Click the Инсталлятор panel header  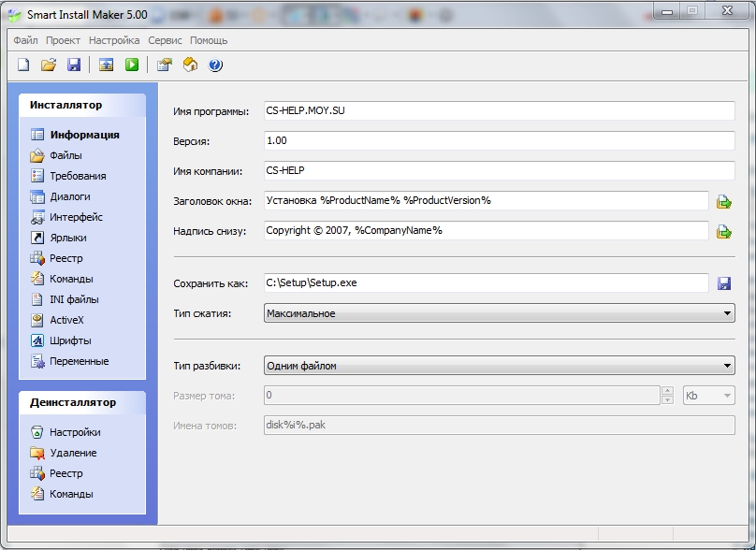coord(82,105)
